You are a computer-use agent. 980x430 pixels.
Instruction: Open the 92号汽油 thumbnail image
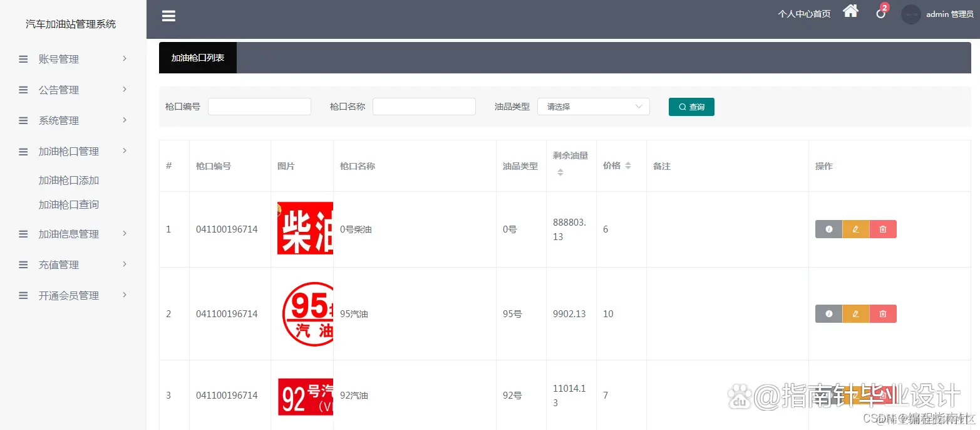point(305,397)
